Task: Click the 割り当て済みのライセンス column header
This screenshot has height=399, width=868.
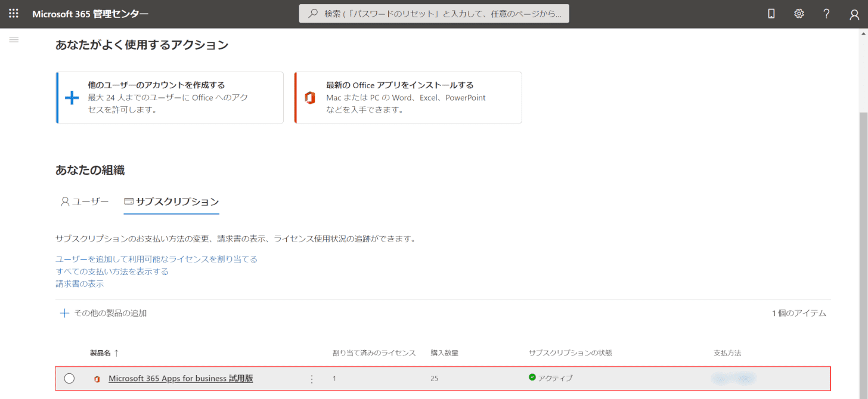Action: [x=374, y=353]
